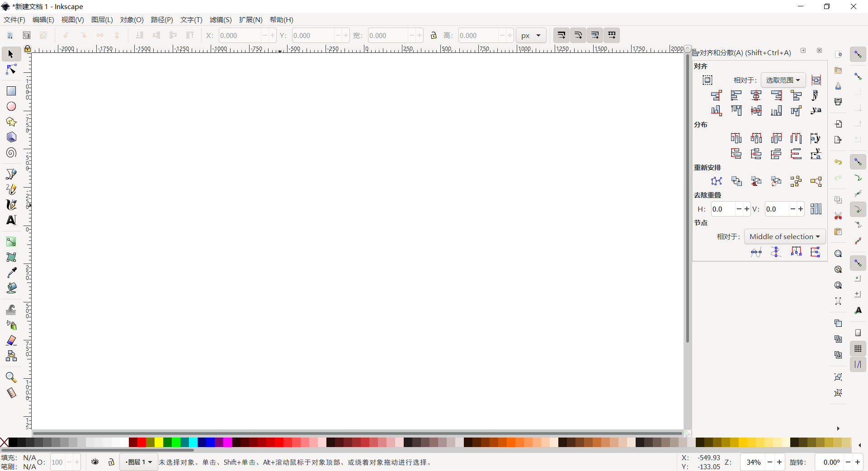
Task: Open the px units dropdown
Action: pyautogui.click(x=531, y=35)
